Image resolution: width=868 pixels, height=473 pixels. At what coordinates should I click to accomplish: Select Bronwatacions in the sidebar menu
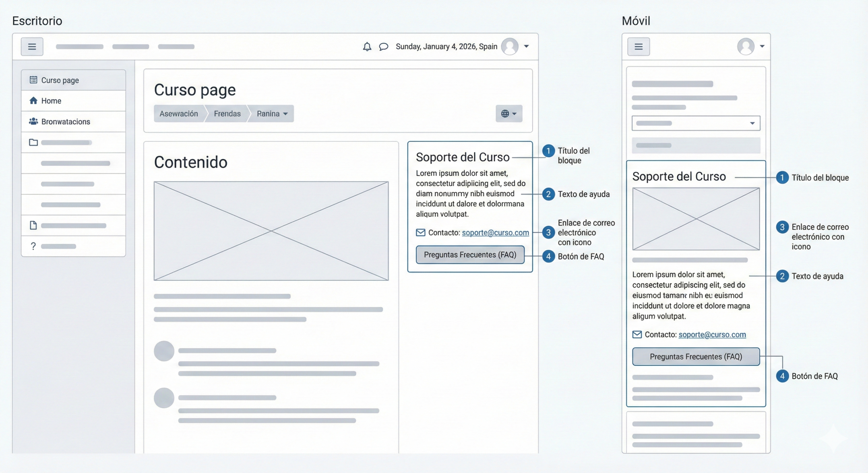click(65, 121)
